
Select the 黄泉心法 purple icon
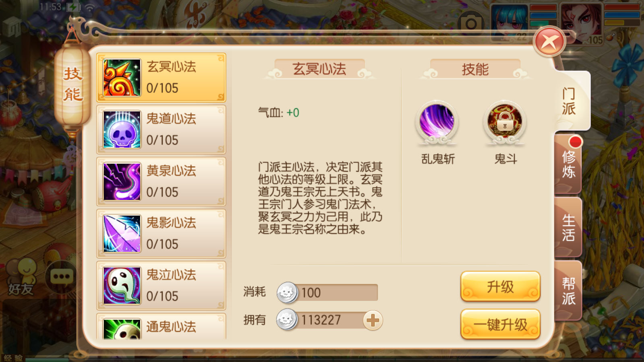click(x=122, y=181)
